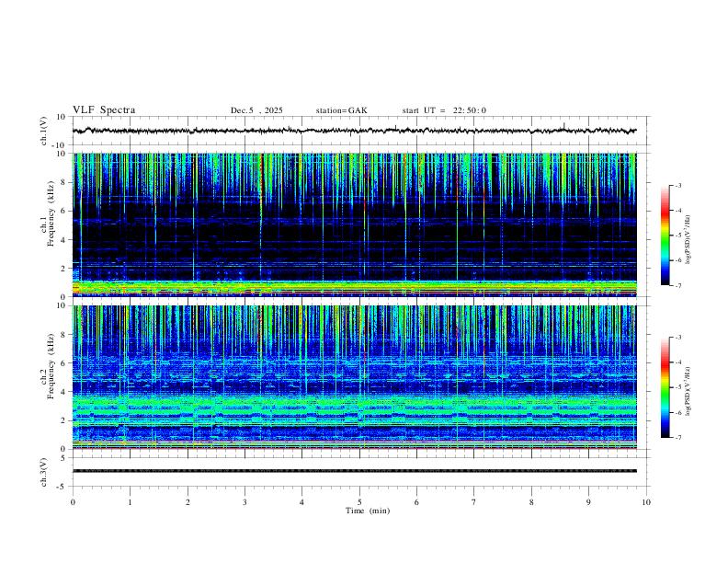Click the "VLF Spectra" plot title
Image resolution: width=728 pixels, height=563 pixels.
104,110
